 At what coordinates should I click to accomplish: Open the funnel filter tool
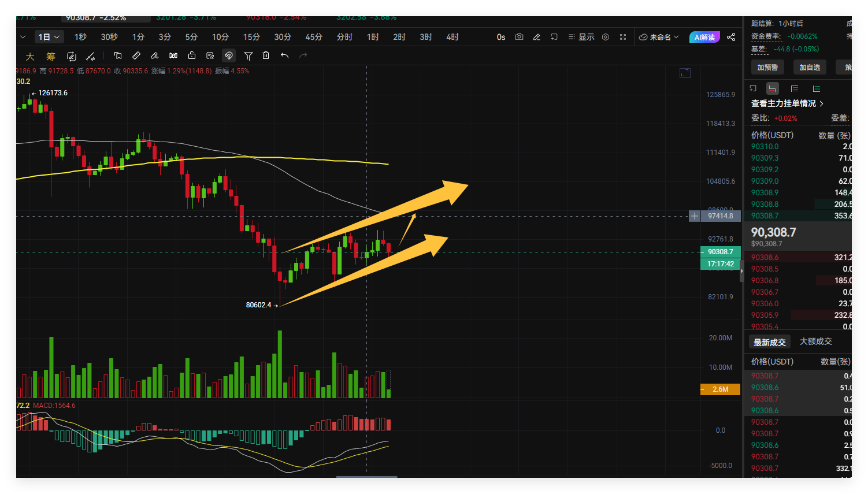(x=248, y=56)
